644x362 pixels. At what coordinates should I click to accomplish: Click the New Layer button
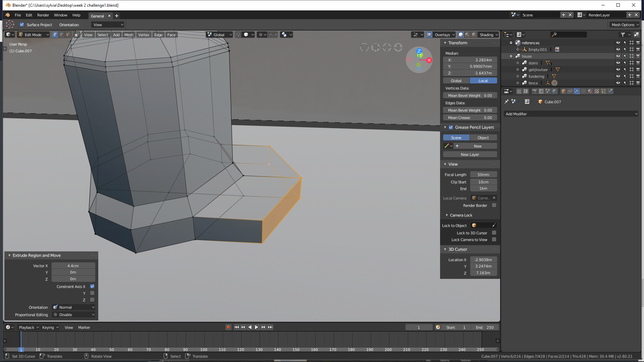click(x=470, y=155)
